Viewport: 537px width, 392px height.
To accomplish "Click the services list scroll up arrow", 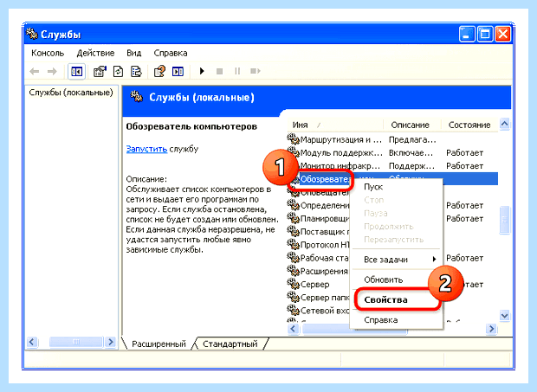I will (504, 124).
